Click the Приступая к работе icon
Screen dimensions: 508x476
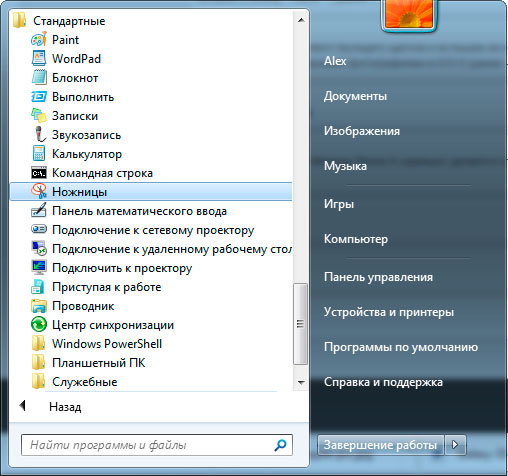38,287
